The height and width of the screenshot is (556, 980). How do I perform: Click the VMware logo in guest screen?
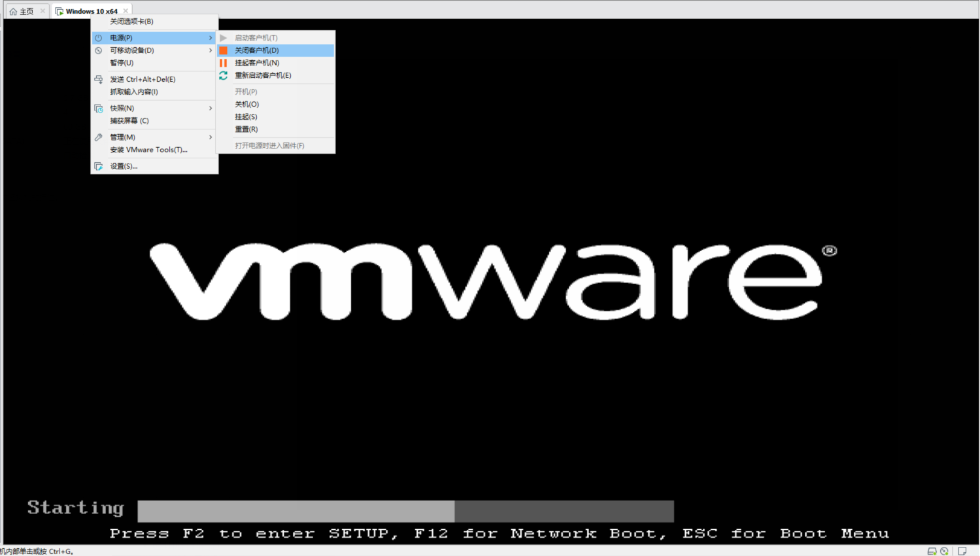[494, 281]
